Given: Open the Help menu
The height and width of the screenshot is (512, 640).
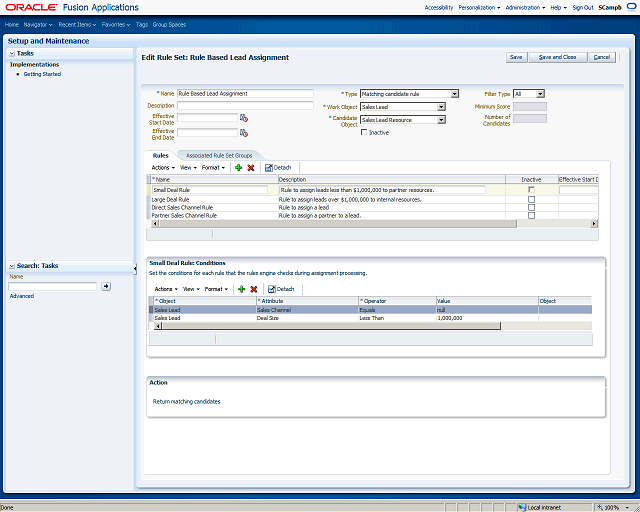Looking at the screenshot, I should [x=558, y=7].
